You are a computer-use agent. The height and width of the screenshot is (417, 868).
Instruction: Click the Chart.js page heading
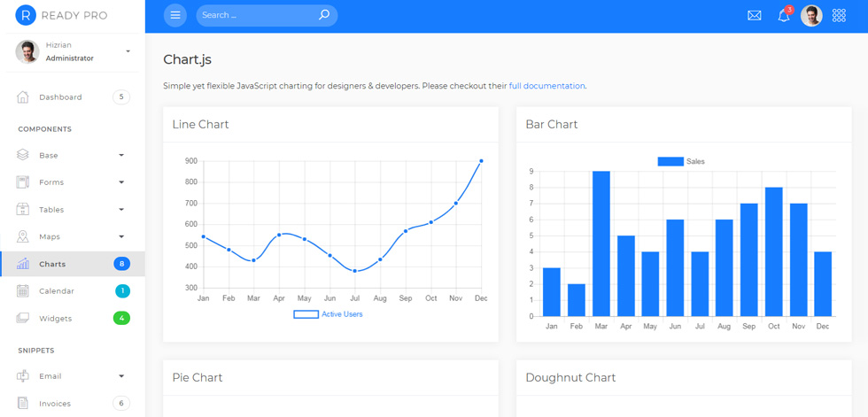(187, 59)
